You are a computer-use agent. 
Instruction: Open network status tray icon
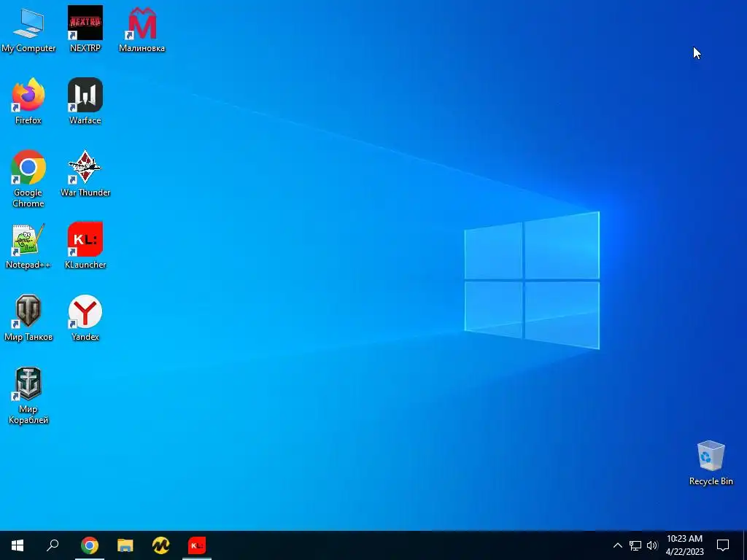[635, 545]
